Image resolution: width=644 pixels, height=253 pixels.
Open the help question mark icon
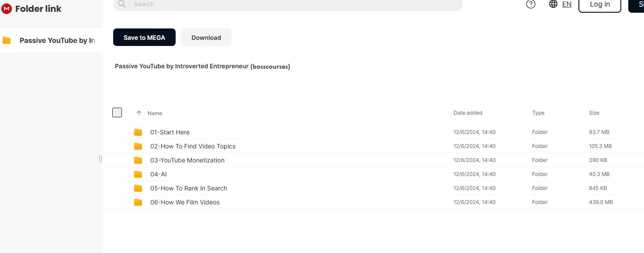(531, 4)
